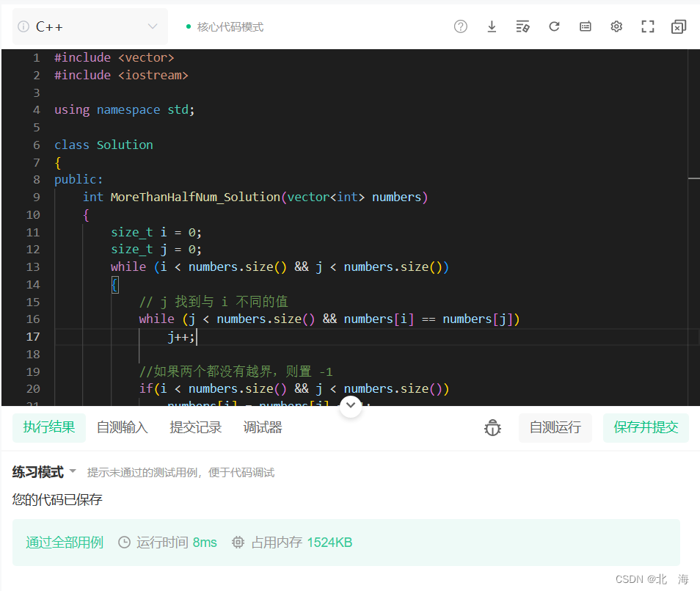Open the keyboard shortcuts icon
Viewport: 700px width, 591px height.
pyautogui.click(x=586, y=27)
